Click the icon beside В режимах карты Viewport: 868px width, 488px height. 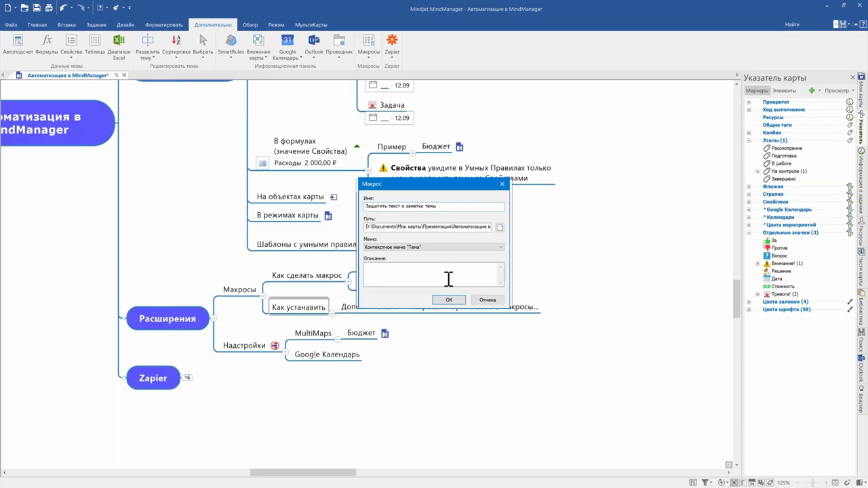328,216
